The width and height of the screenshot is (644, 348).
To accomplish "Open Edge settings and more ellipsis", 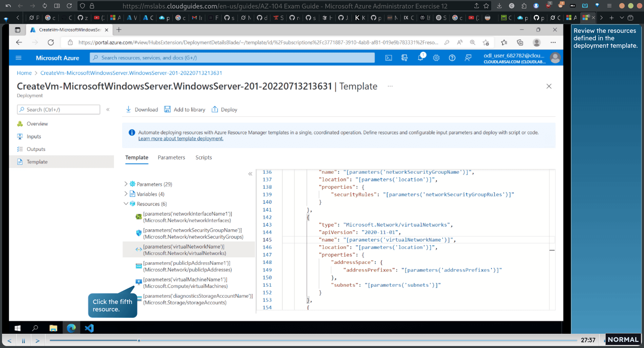I will coord(553,42).
